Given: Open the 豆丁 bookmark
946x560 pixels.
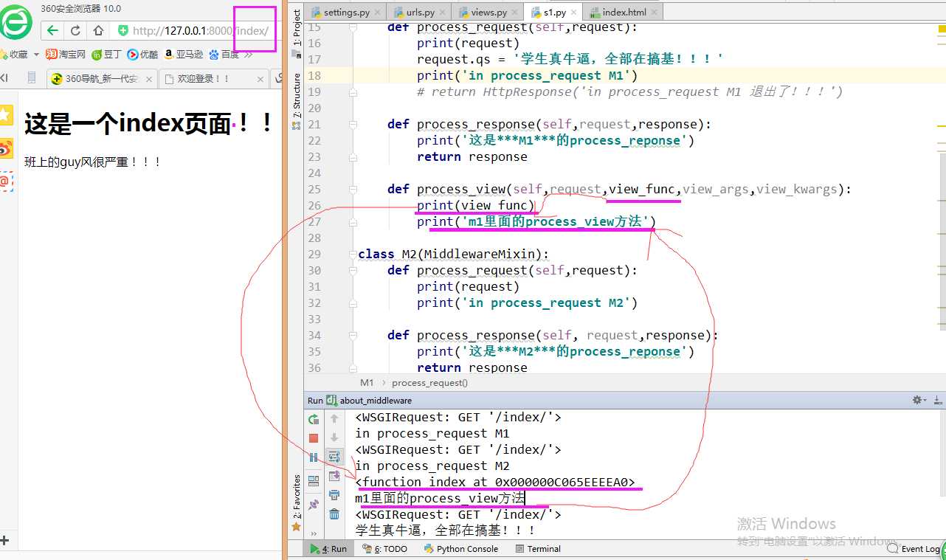Looking at the screenshot, I should [107, 55].
